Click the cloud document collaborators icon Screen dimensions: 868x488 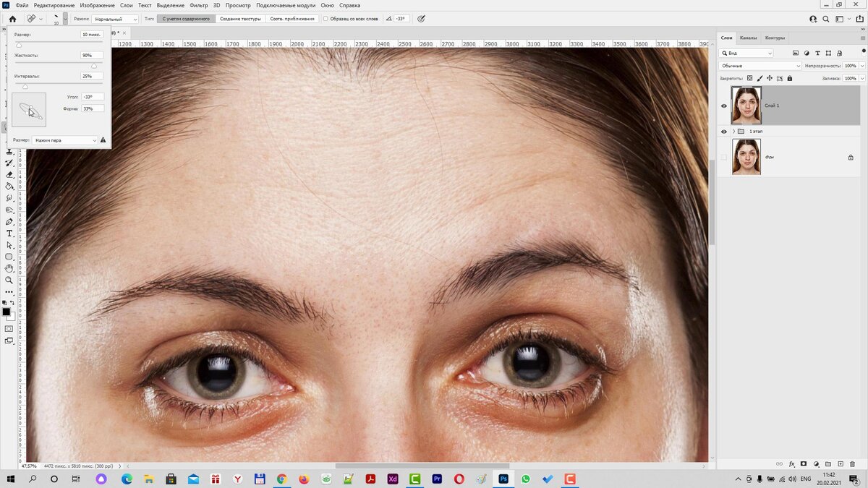[x=814, y=19]
